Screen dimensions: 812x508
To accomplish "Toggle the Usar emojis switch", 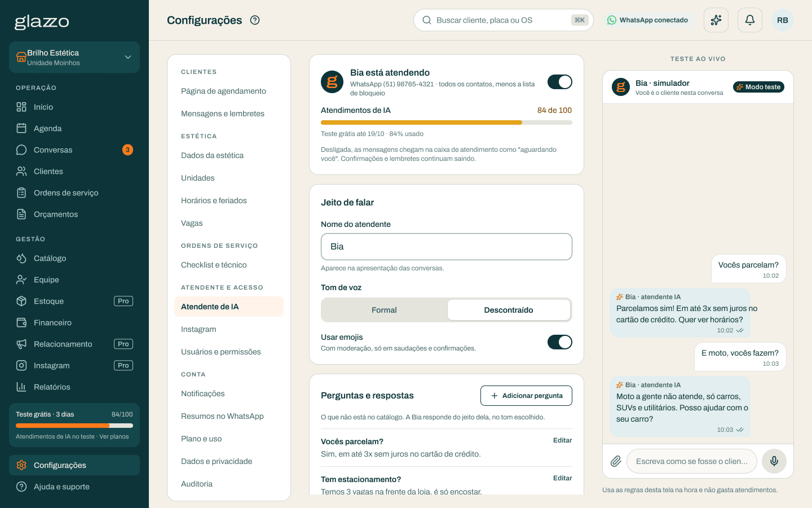I will pyautogui.click(x=560, y=342).
